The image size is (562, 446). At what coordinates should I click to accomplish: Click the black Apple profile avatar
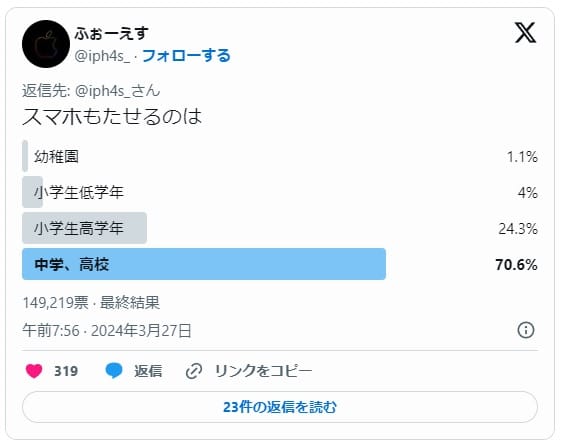coord(46,44)
